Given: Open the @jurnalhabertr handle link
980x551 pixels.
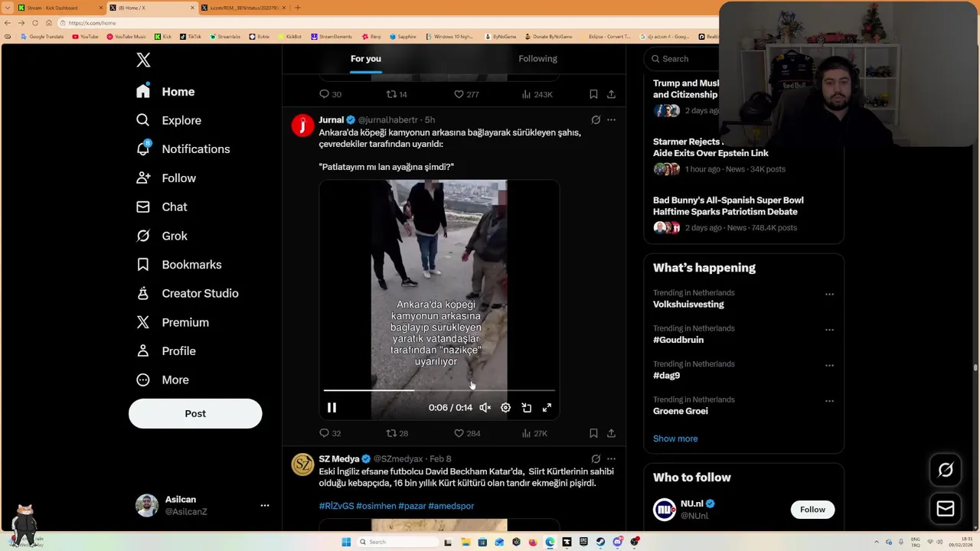Looking at the screenshot, I should pyautogui.click(x=388, y=120).
